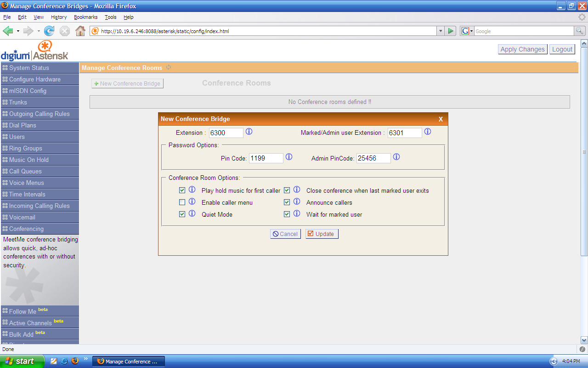Viewport: 588px width, 368px height.
Task: Click the Update button in dialog
Action: click(x=322, y=234)
